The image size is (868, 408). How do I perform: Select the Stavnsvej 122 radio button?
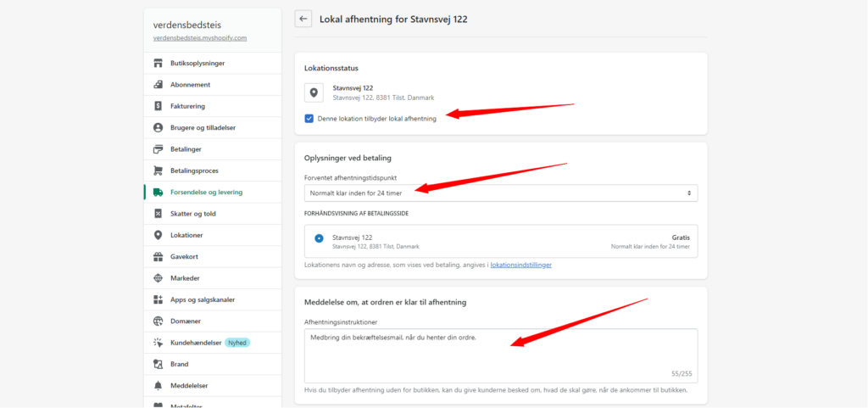319,238
